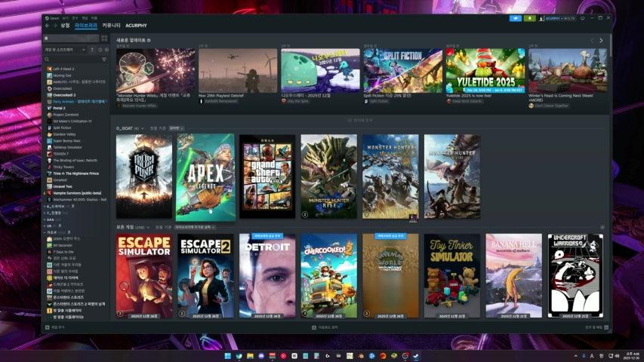Viewport: 644px width, 362px height.
Task: Open advanced filter settings icon
Action: click(x=104, y=60)
